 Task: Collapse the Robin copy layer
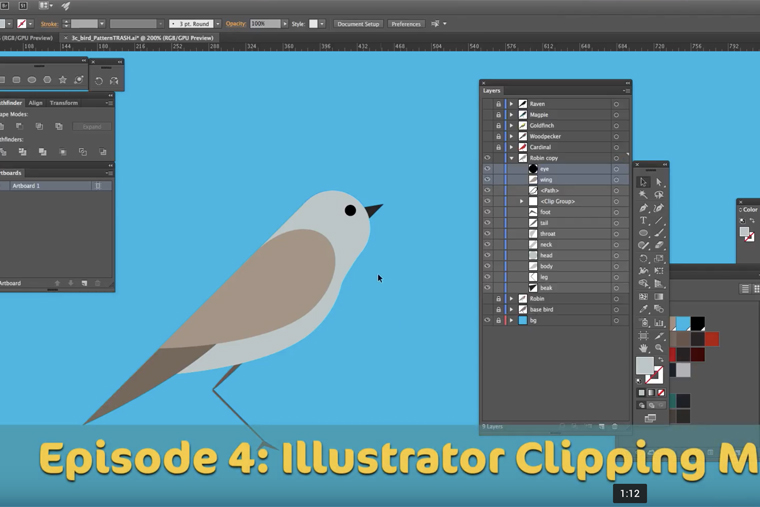[x=511, y=158]
